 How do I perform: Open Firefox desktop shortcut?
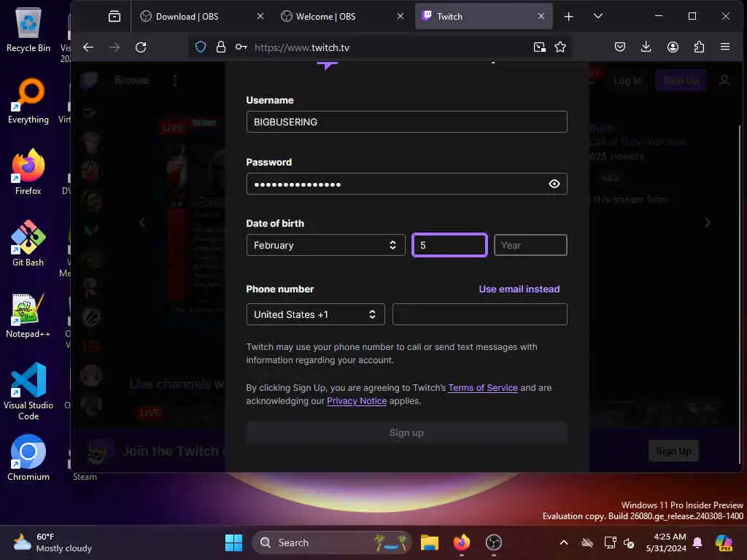click(28, 172)
